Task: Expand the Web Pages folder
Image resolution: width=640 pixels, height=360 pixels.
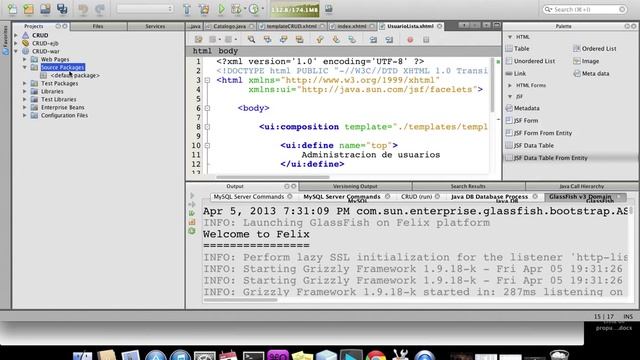Action: [x=24, y=60]
